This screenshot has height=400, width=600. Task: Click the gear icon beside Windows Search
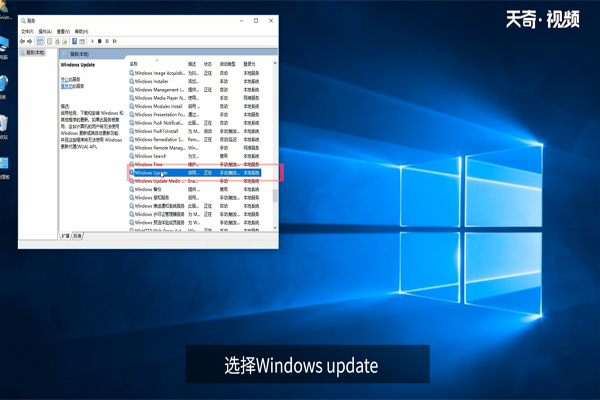(132, 156)
